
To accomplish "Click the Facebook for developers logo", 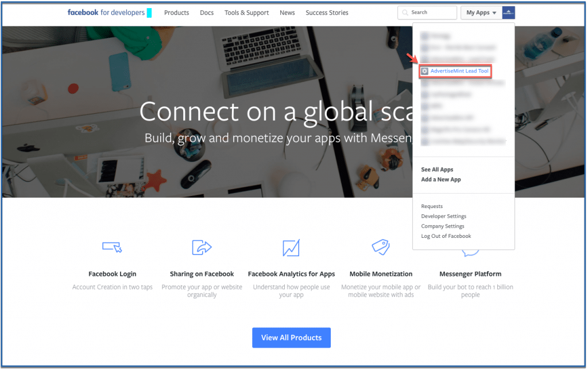I will click(106, 13).
